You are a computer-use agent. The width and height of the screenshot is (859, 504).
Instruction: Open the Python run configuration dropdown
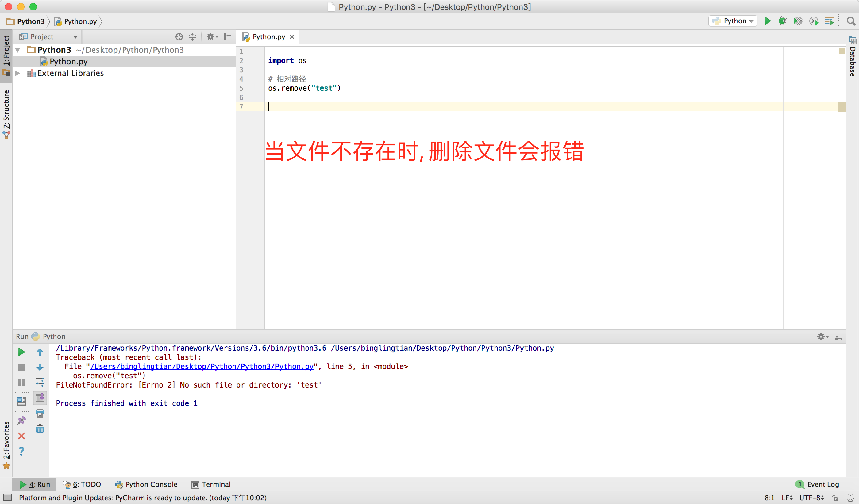click(x=733, y=21)
